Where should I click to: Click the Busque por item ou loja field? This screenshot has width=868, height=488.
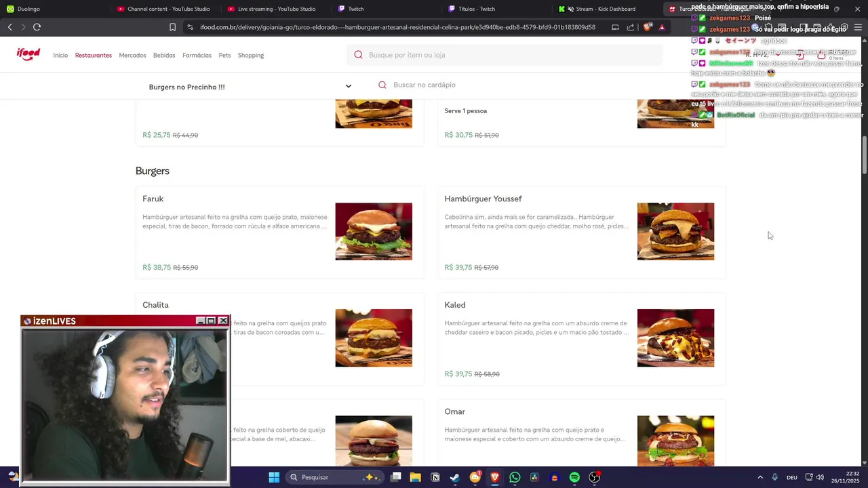point(505,55)
